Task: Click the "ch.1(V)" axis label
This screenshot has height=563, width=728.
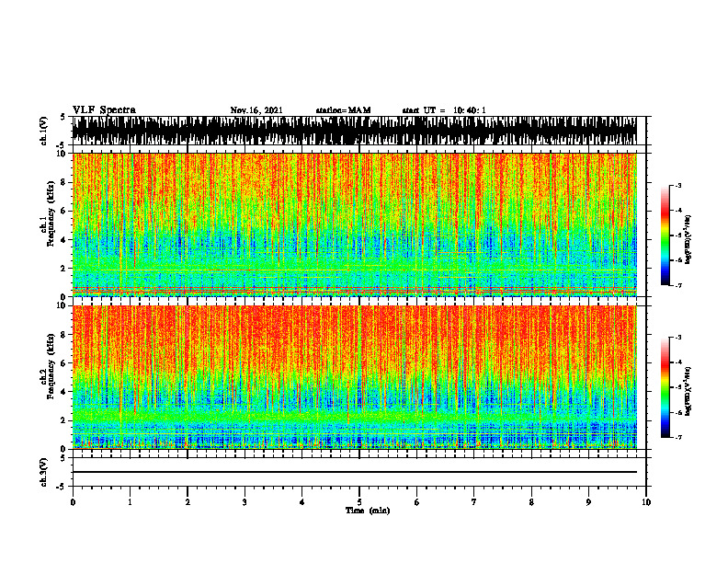Action: 44,131
